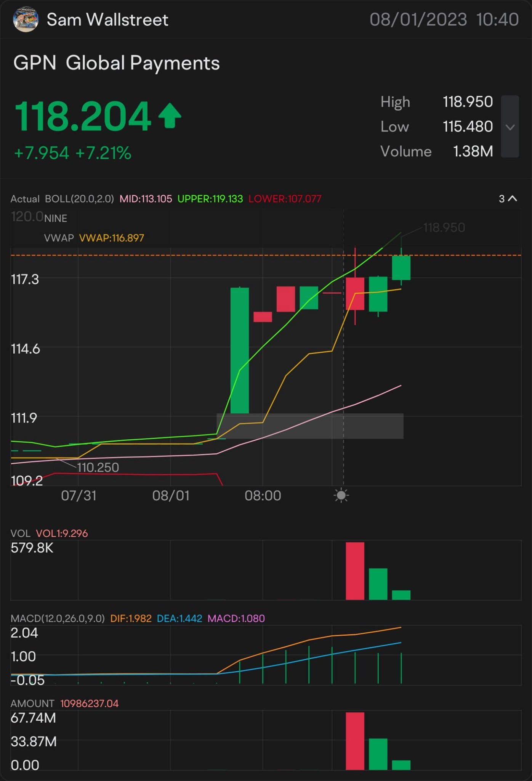Tap the 110.250 low price marker

point(98,467)
